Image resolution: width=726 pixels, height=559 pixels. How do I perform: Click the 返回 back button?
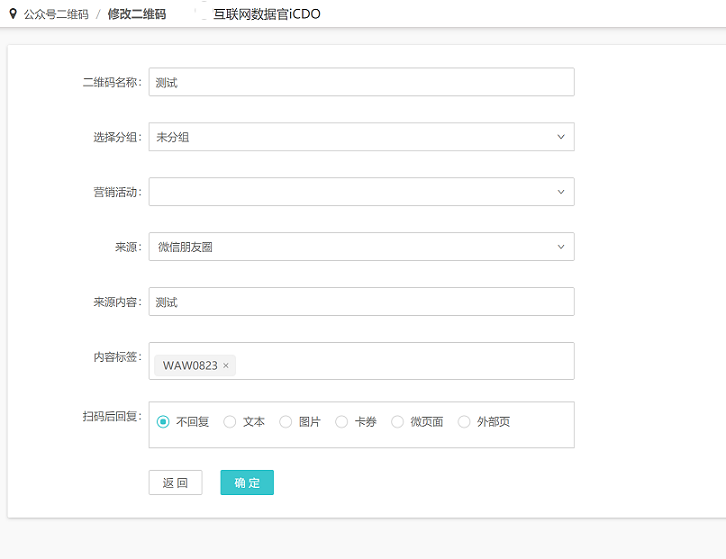click(175, 483)
